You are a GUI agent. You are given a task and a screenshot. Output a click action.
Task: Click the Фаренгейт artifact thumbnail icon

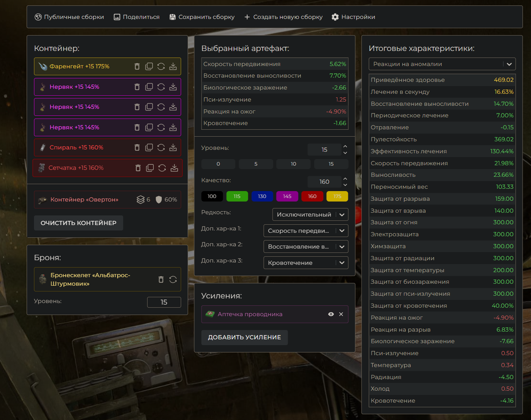[x=43, y=66]
